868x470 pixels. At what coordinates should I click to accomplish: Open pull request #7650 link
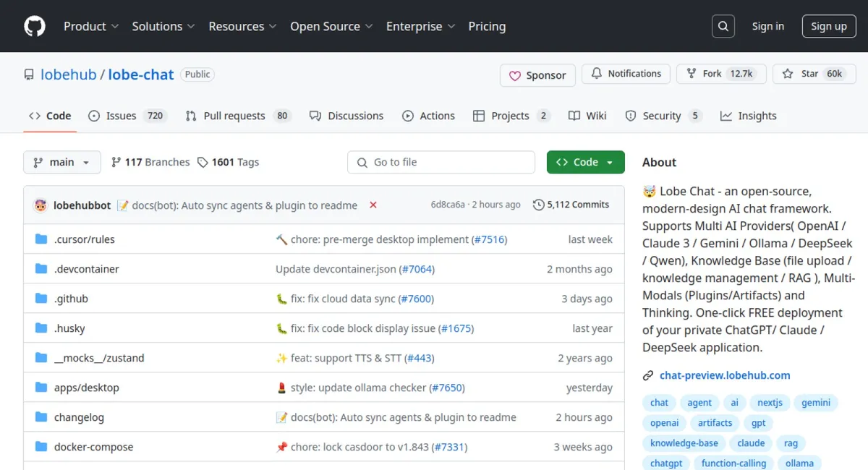click(447, 388)
